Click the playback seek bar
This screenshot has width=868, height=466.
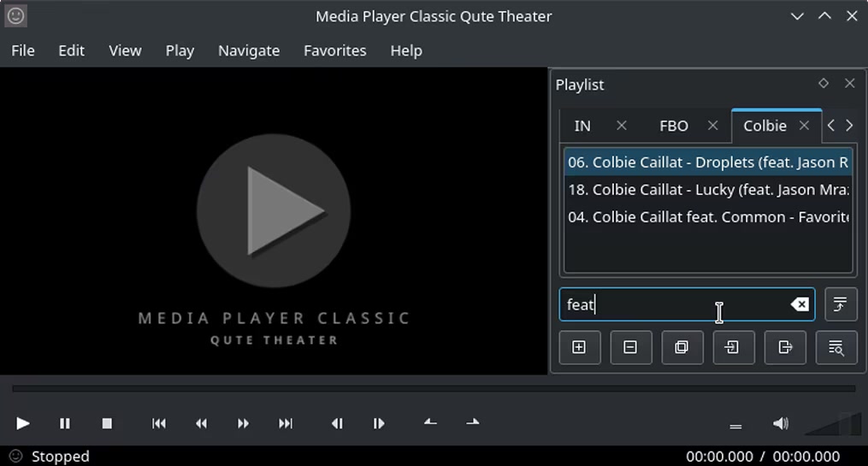pos(434,389)
